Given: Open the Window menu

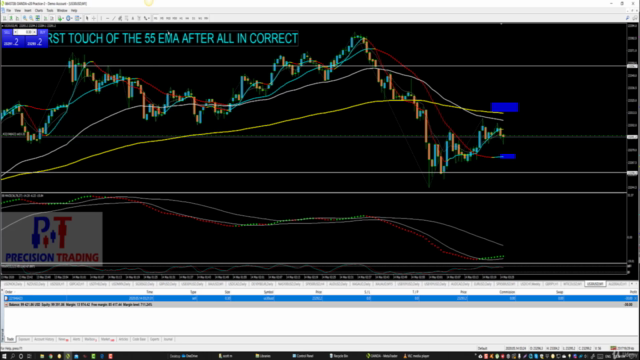Looking at the screenshot, I should click(x=62, y=10).
